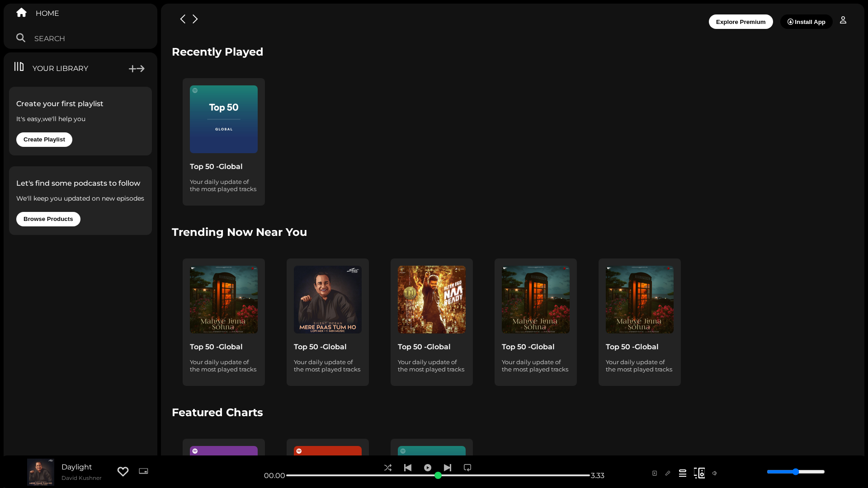Click the Recently Played heading

[217, 52]
